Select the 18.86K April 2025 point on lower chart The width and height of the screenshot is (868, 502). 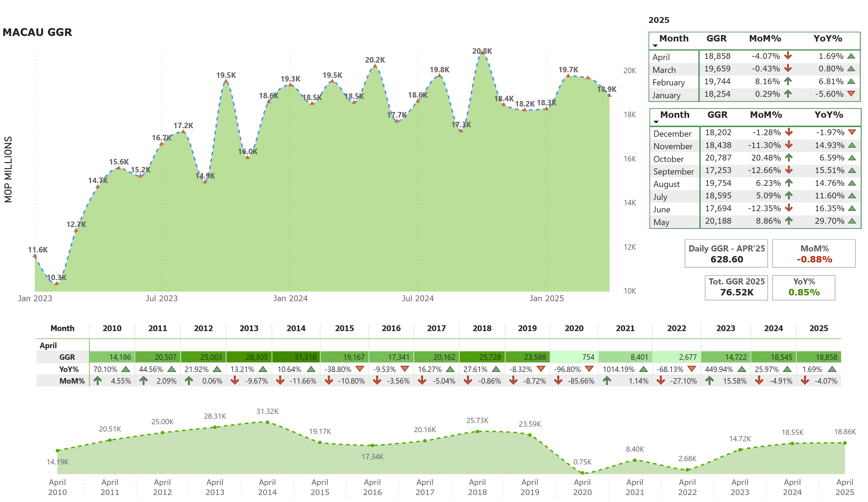pos(844,443)
